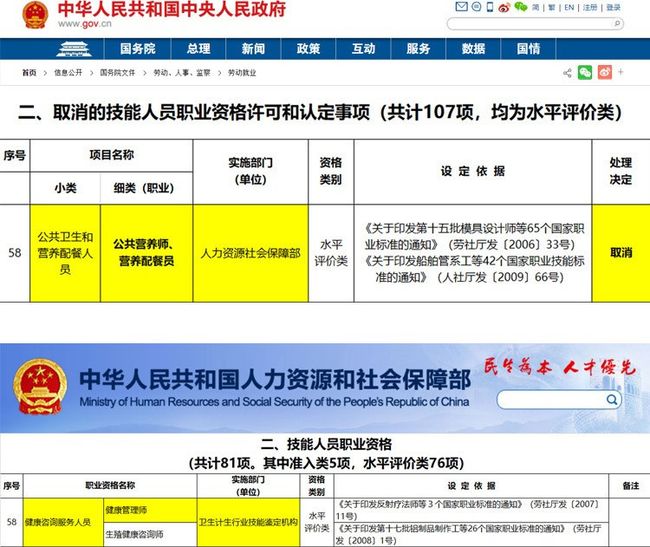Go to 劳动、人事、监察 in the breadcrumb
The height and width of the screenshot is (547, 650).
182,73
